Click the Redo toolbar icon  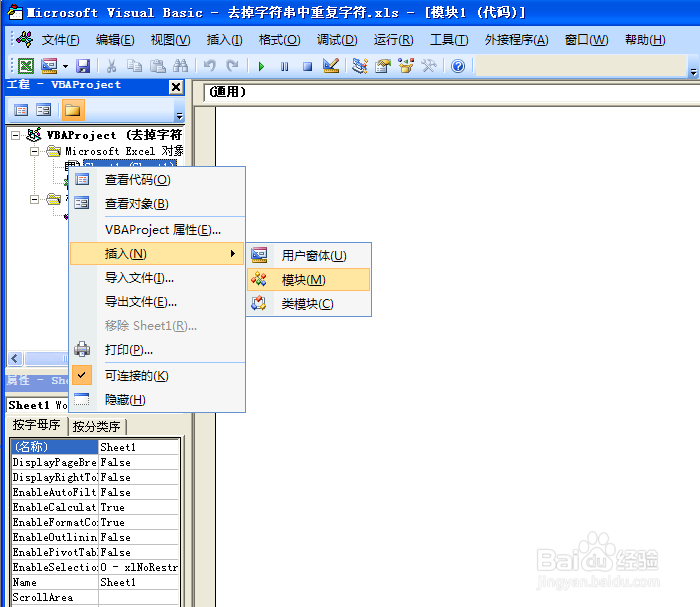tap(232, 66)
